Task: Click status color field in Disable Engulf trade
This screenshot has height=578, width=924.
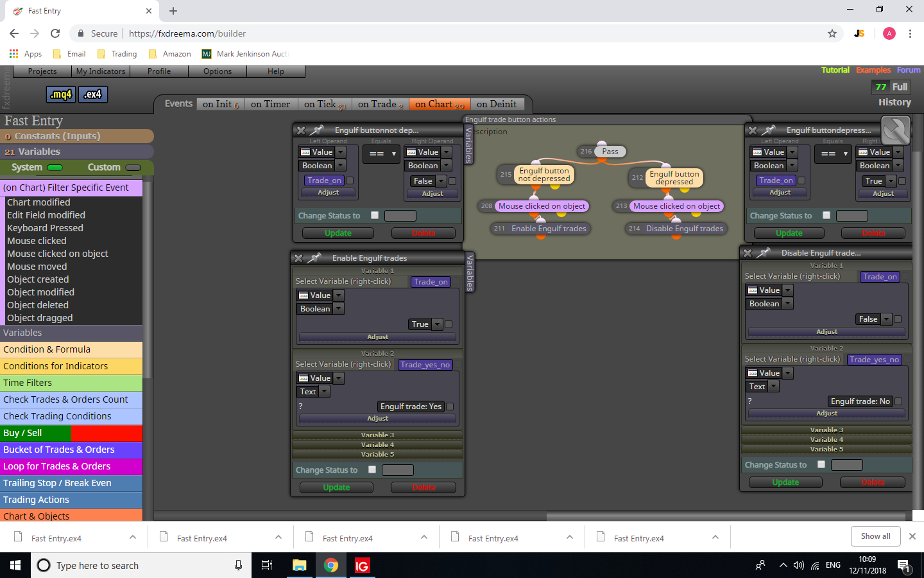Action: [847, 465]
